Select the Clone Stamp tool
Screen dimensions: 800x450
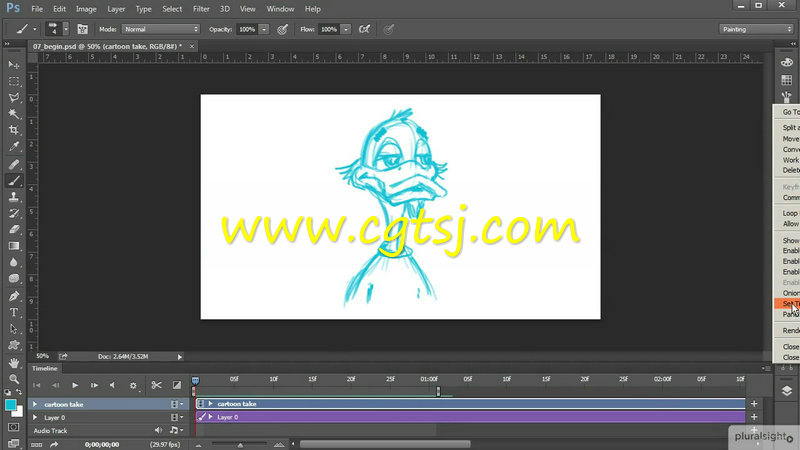pyautogui.click(x=14, y=197)
